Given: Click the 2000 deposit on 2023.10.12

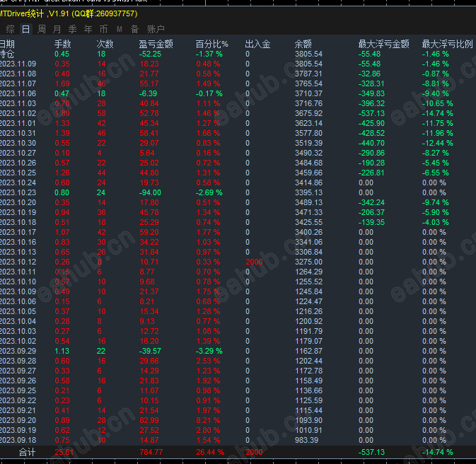Looking at the screenshot, I should click(254, 262).
